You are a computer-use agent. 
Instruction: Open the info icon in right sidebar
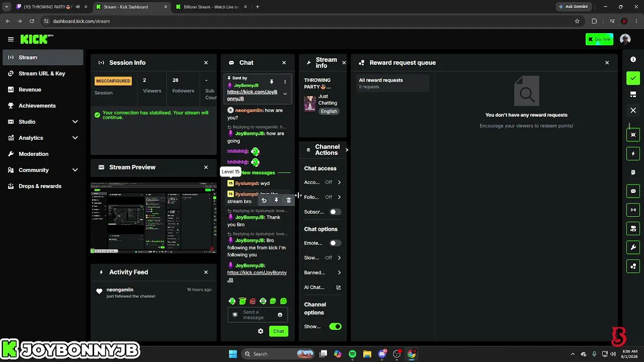tap(633, 59)
